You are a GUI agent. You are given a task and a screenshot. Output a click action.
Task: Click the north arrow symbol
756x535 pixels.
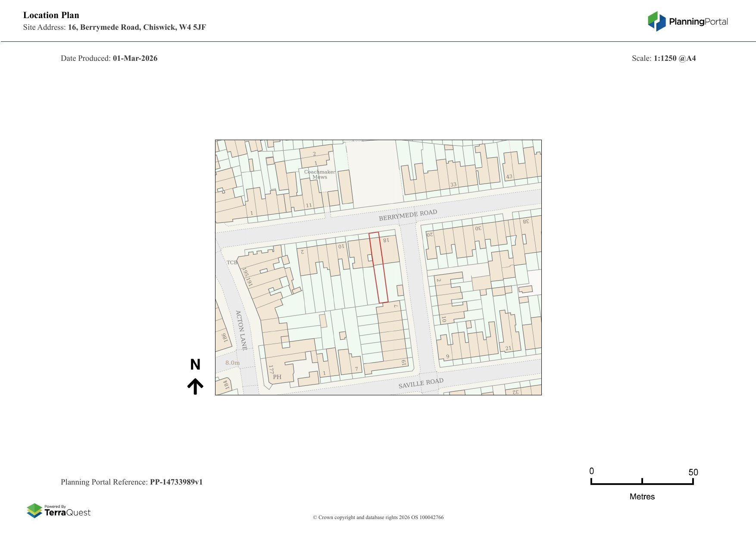195,386
